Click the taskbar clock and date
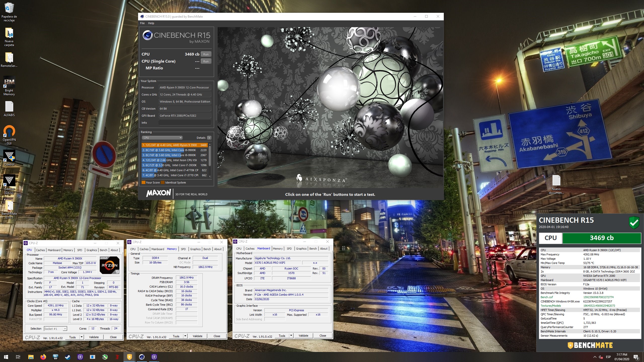 [622, 357]
